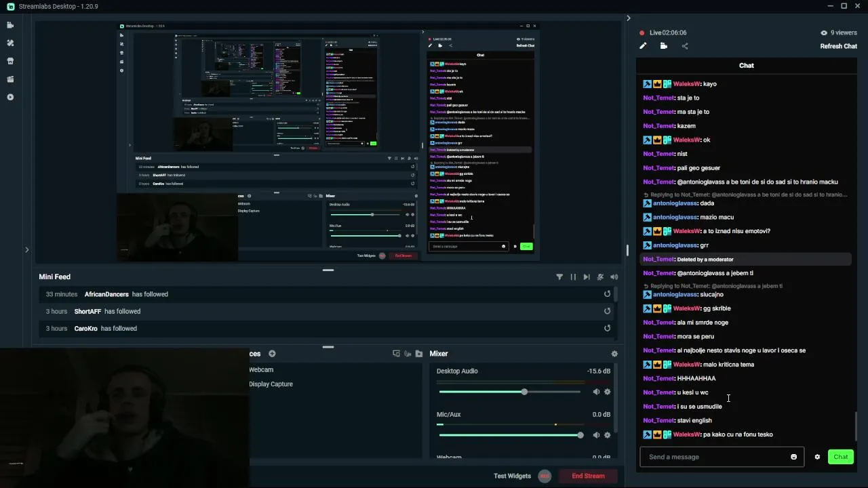Expand the left side panel arrow

27,250
